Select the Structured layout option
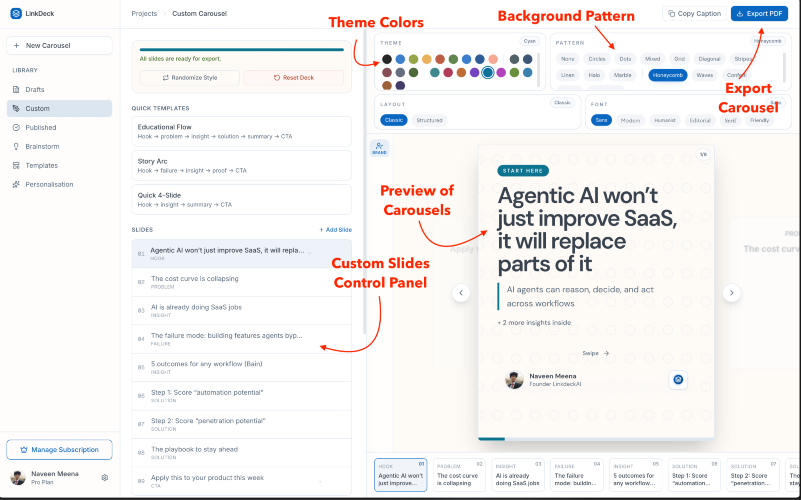Image resolution: width=801 pixels, height=500 pixels. [x=429, y=121]
